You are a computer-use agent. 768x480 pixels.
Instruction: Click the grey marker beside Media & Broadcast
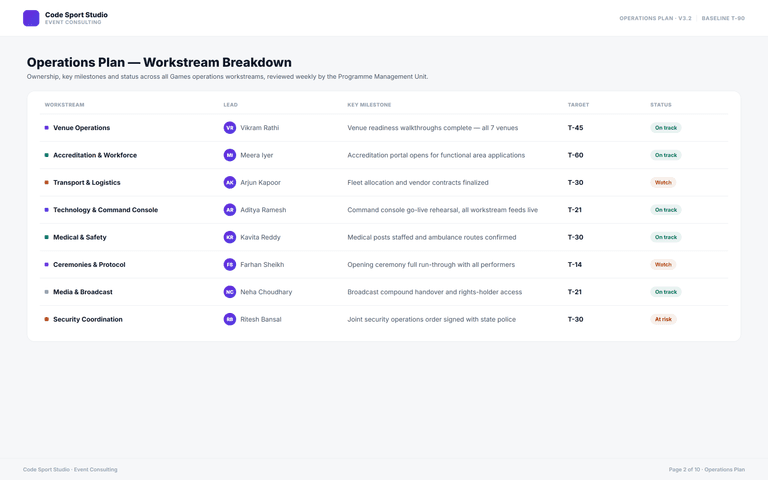coord(47,292)
